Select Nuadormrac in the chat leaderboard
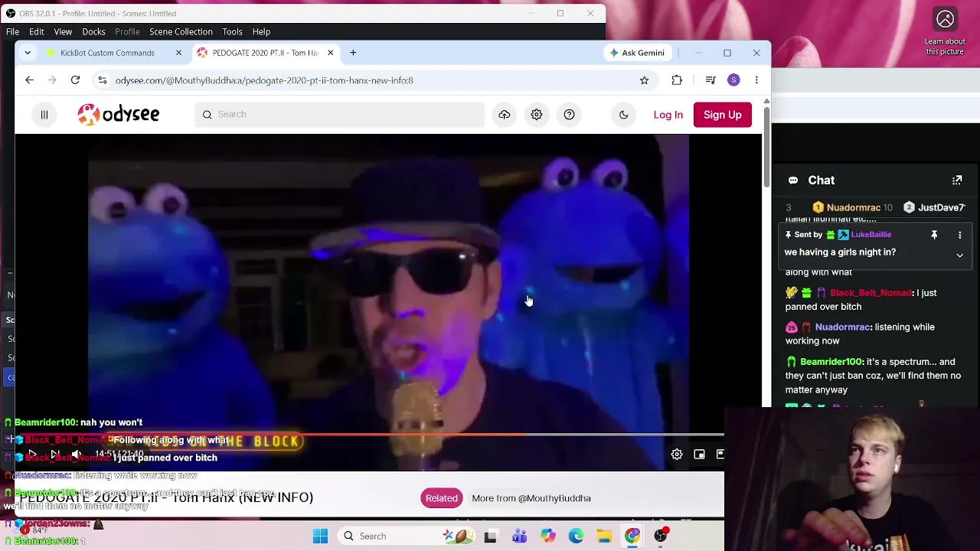980x551 pixels. (x=853, y=207)
